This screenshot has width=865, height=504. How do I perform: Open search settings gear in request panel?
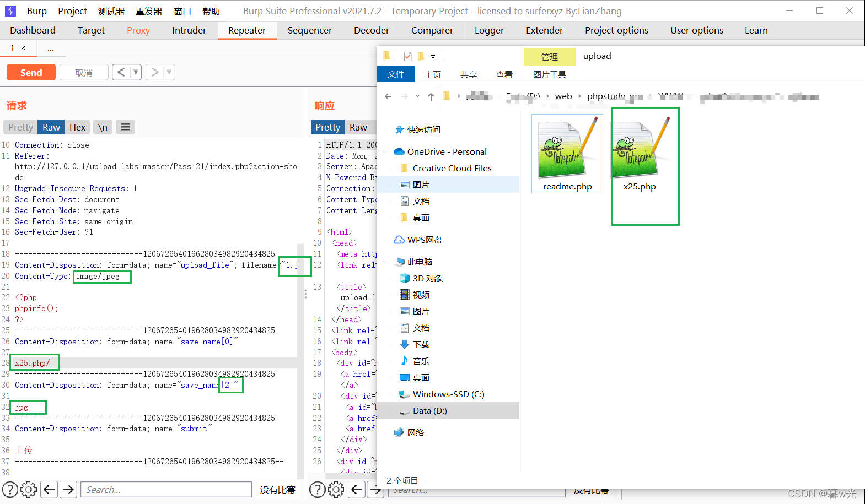[29, 489]
